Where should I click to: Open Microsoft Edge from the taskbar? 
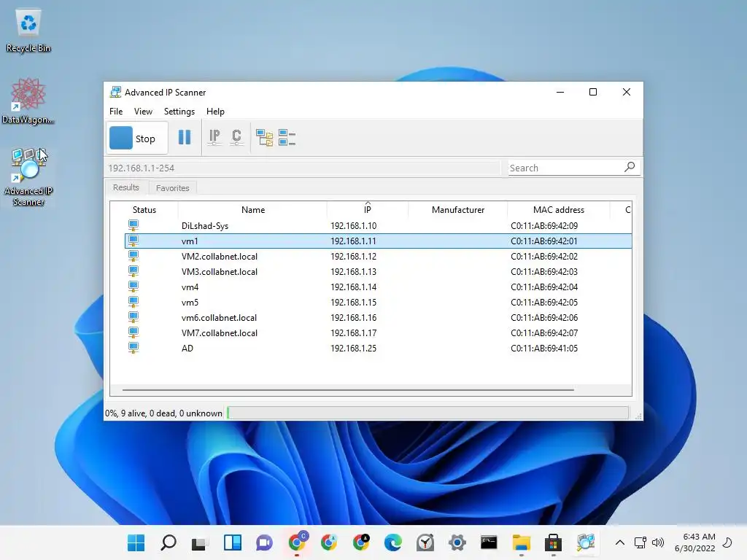click(393, 542)
